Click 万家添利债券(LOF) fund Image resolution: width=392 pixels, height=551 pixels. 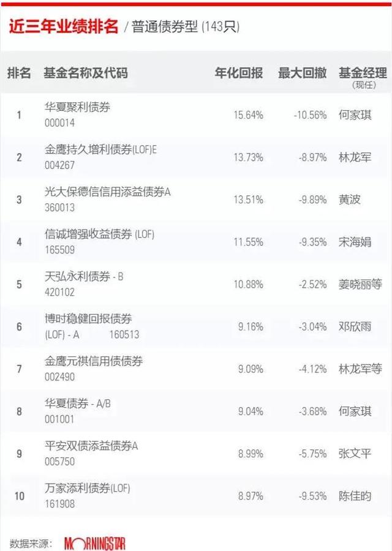pyautogui.click(x=88, y=488)
